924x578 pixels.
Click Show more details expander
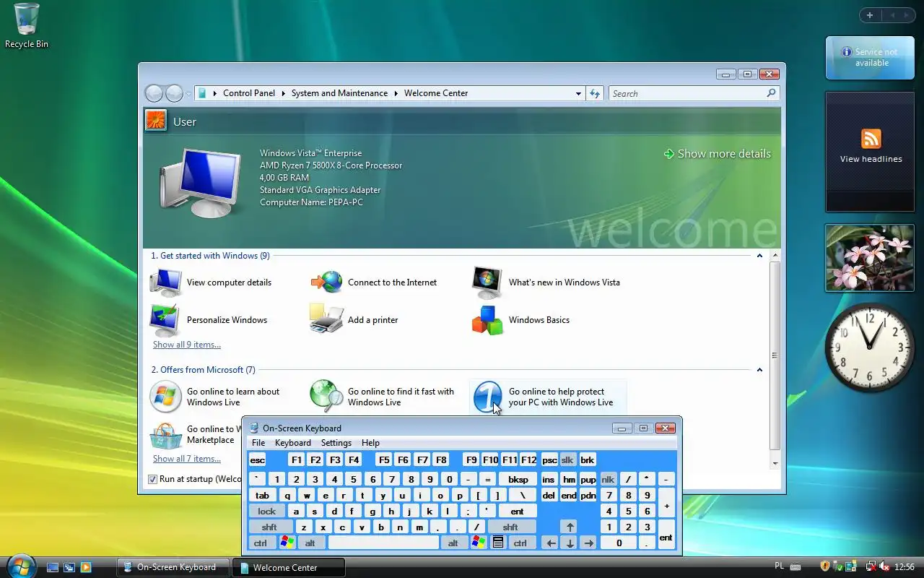point(717,153)
